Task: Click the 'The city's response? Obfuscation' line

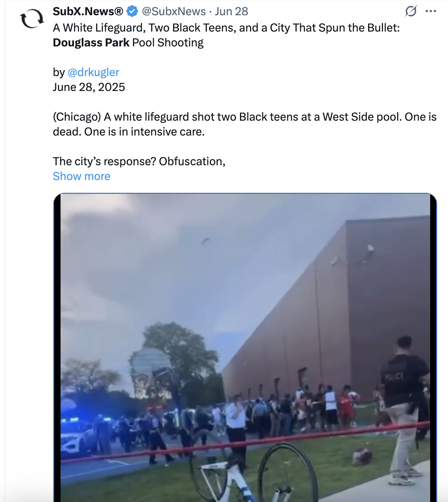Action: [x=139, y=162]
